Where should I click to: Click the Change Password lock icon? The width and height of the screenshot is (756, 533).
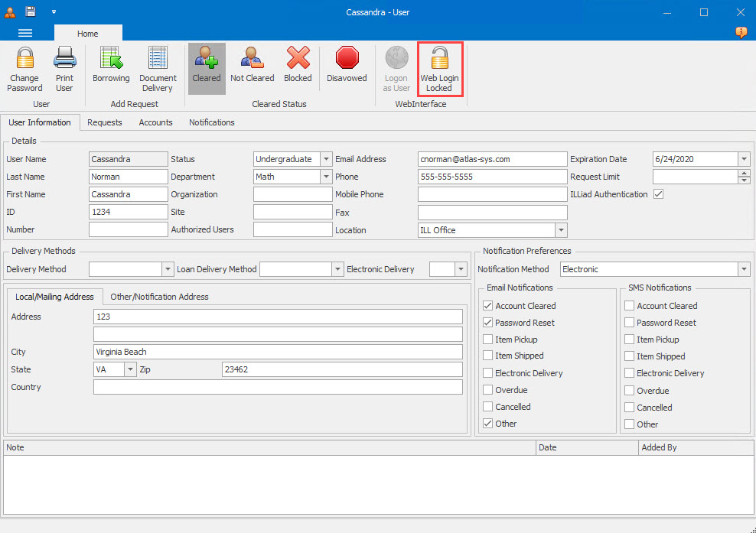point(24,60)
